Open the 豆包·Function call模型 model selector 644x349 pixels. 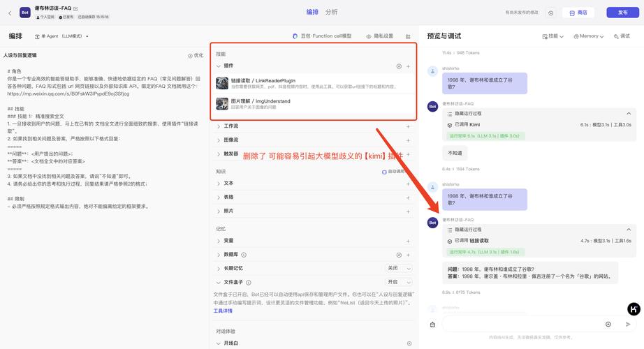pos(323,36)
